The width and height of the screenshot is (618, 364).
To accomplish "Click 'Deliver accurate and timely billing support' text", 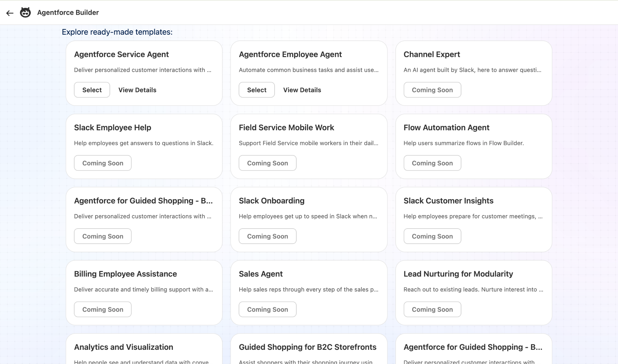I will coord(144,290).
